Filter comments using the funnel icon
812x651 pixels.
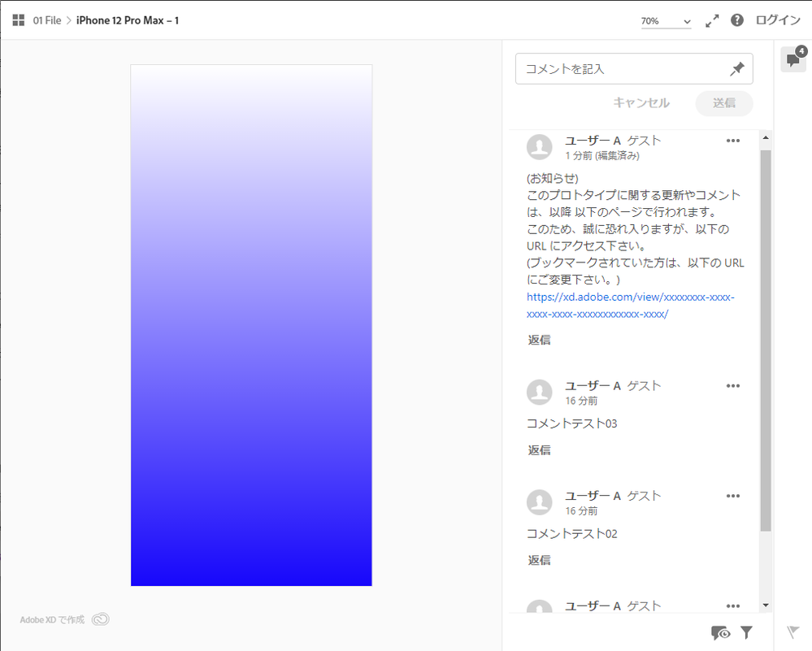pyautogui.click(x=746, y=632)
